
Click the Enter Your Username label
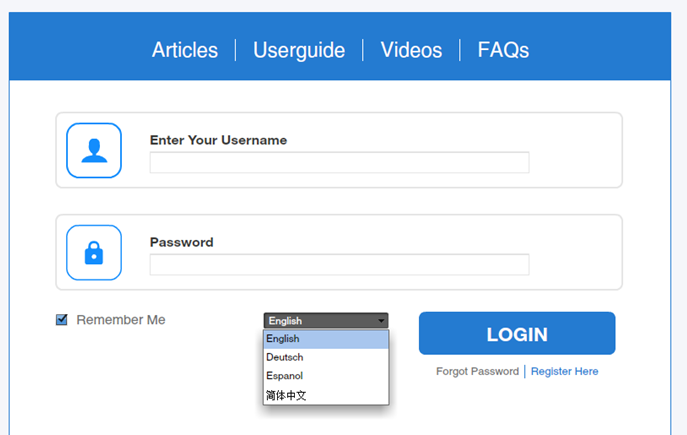click(218, 140)
